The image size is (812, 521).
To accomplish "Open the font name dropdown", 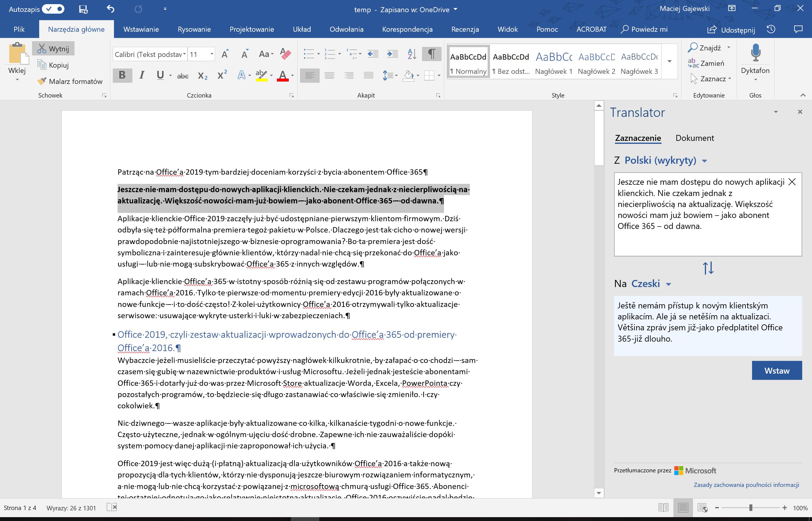I will pyautogui.click(x=184, y=54).
